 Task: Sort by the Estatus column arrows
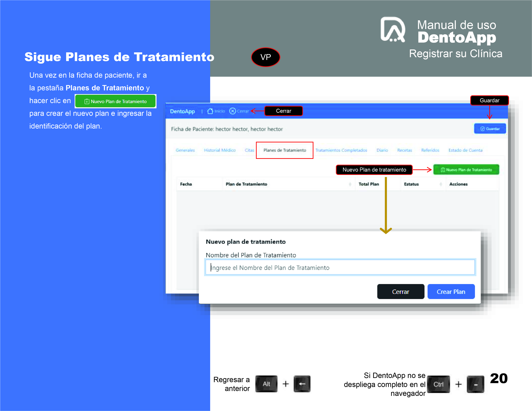[x=441, y=184]
